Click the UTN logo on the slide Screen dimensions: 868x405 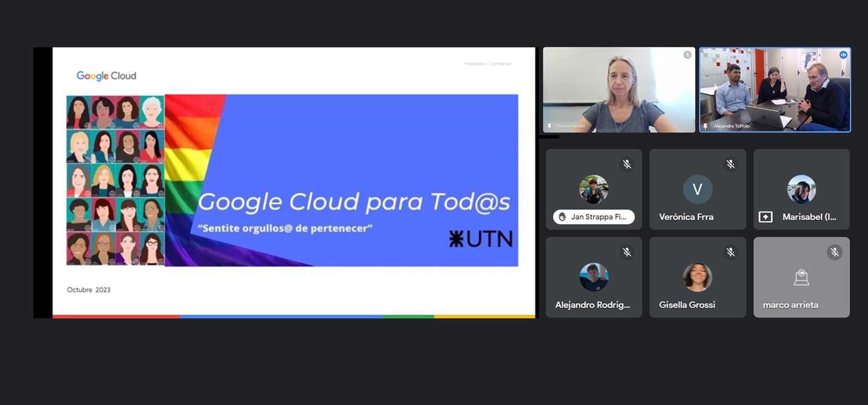pyautogui.click(x=481, y=239)
